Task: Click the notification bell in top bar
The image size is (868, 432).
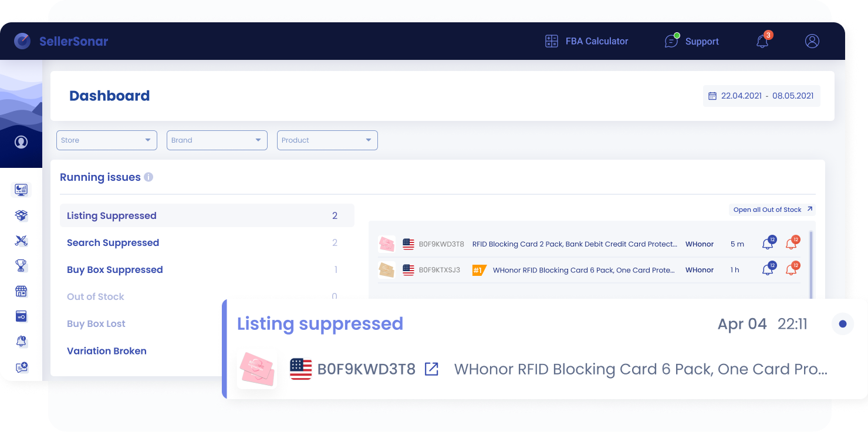Action: 762,41
